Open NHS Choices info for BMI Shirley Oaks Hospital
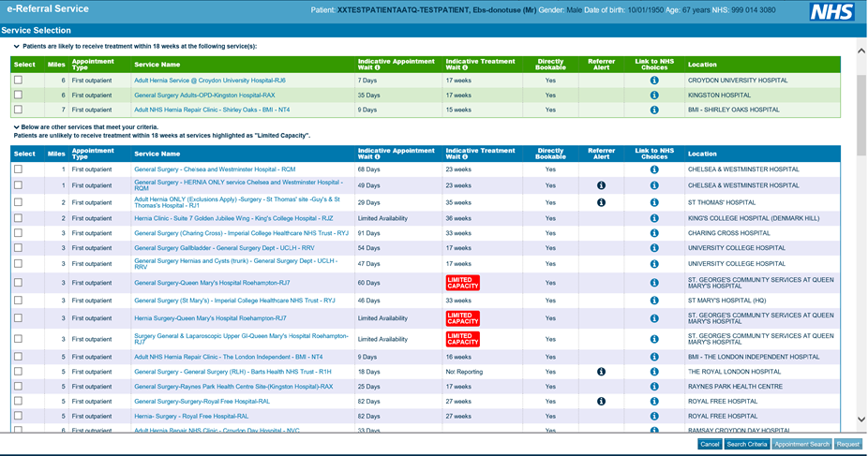 coord(654,110)
